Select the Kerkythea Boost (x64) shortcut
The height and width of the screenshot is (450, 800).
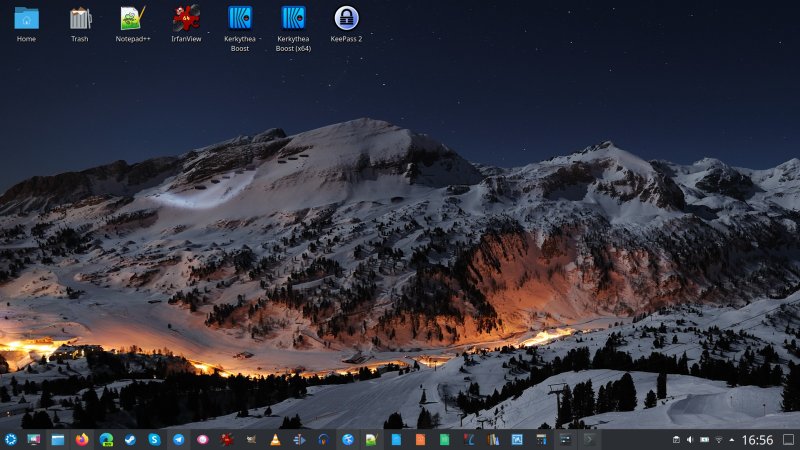293,18
